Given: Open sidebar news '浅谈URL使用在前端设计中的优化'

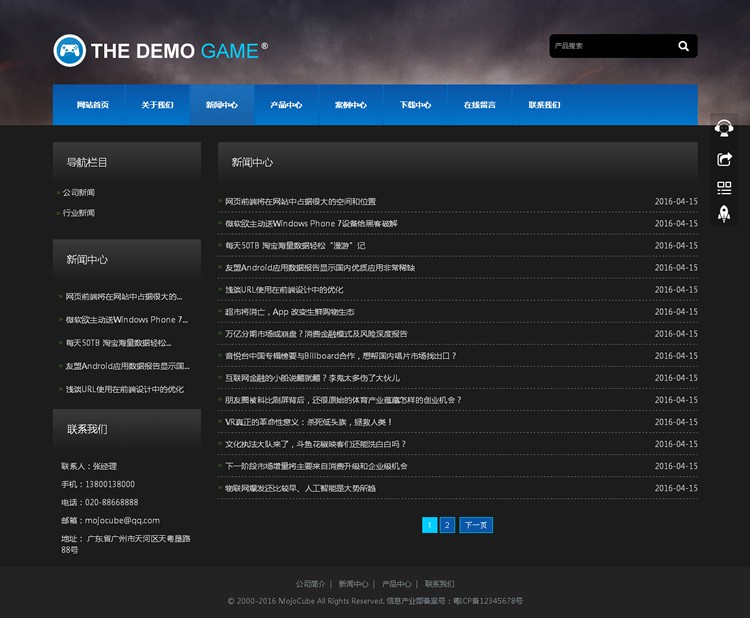Looking at the screenshot, I should [124, 389].
